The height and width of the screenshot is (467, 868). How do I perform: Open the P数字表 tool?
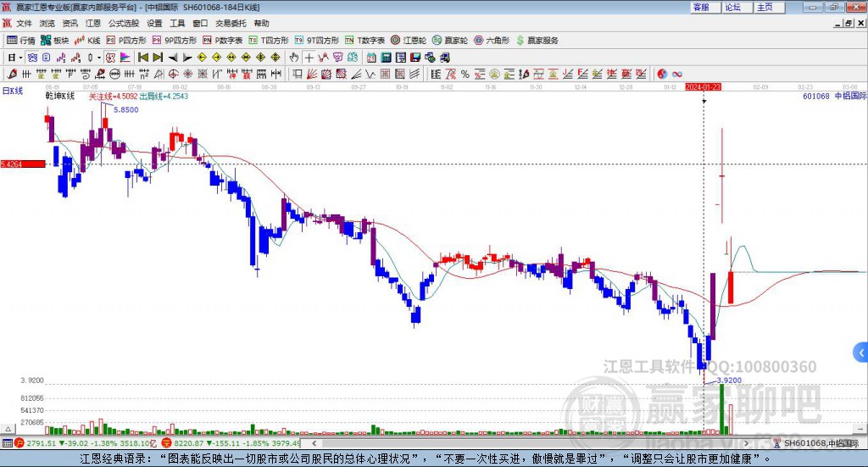pyautogui.click(x=223, y=41)
